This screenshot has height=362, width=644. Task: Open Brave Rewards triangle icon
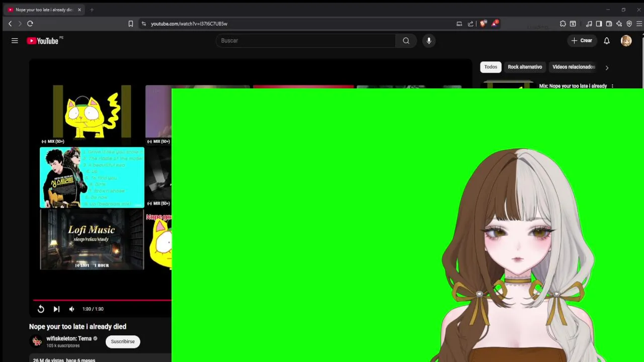tap(495, 23)
